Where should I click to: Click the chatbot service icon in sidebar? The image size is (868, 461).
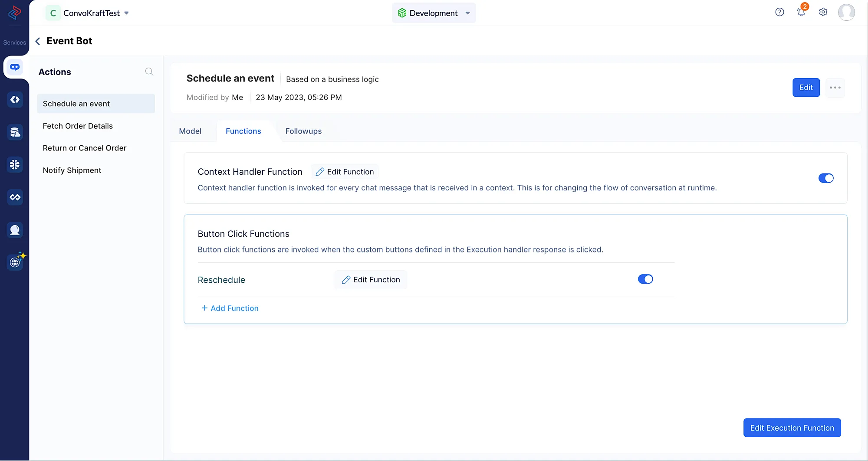click(x=15, y=67)
